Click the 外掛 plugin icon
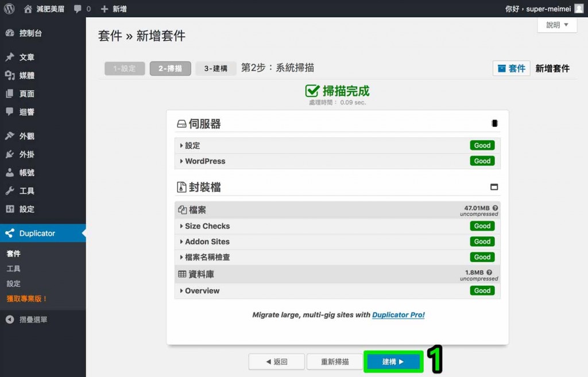The width and height of the screenshot is (588, 377). (x=10, y=154)
